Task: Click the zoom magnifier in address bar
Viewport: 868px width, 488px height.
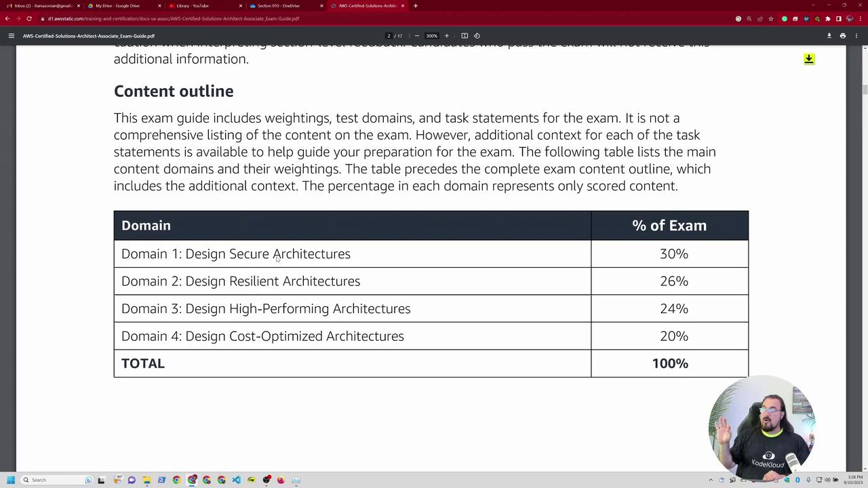Action: coord(749,19)
